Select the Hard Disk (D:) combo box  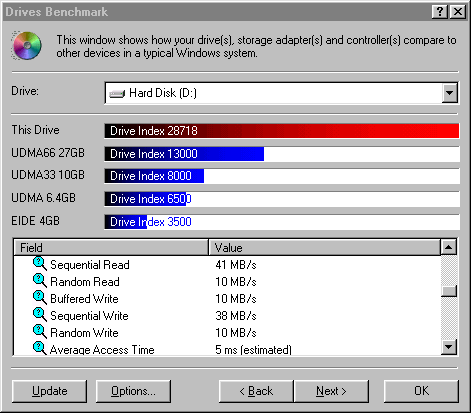(x=281, y=93)
